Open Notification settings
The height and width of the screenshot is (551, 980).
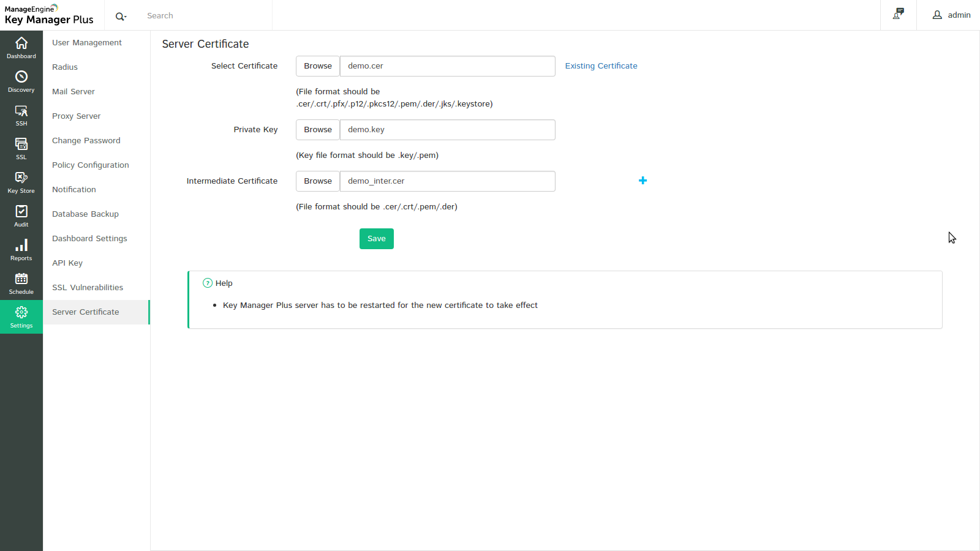coord(74,190)
